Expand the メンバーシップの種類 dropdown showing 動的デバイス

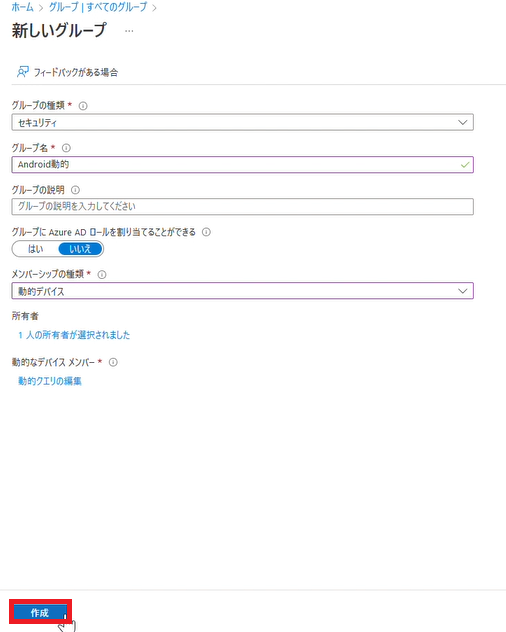point(242,291)
